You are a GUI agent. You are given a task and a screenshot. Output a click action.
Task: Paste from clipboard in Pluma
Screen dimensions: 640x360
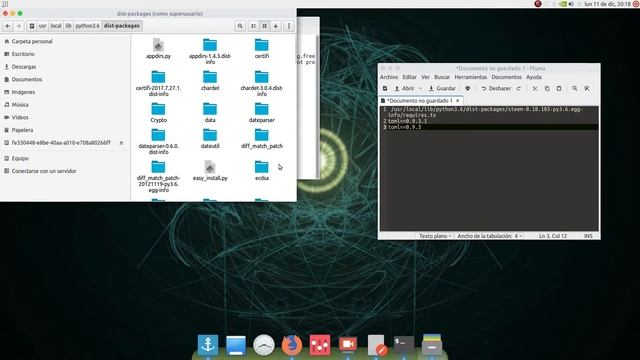559,89
